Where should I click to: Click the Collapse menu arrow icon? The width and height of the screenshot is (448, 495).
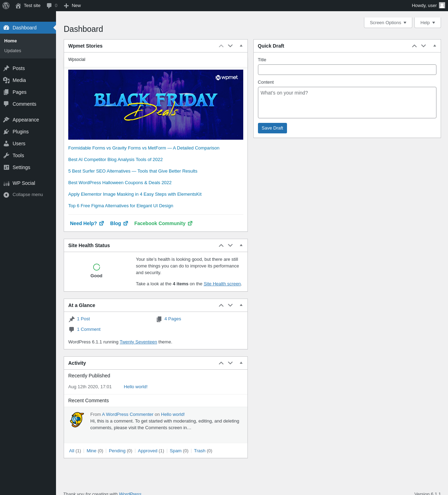click(x=6, y=195)
